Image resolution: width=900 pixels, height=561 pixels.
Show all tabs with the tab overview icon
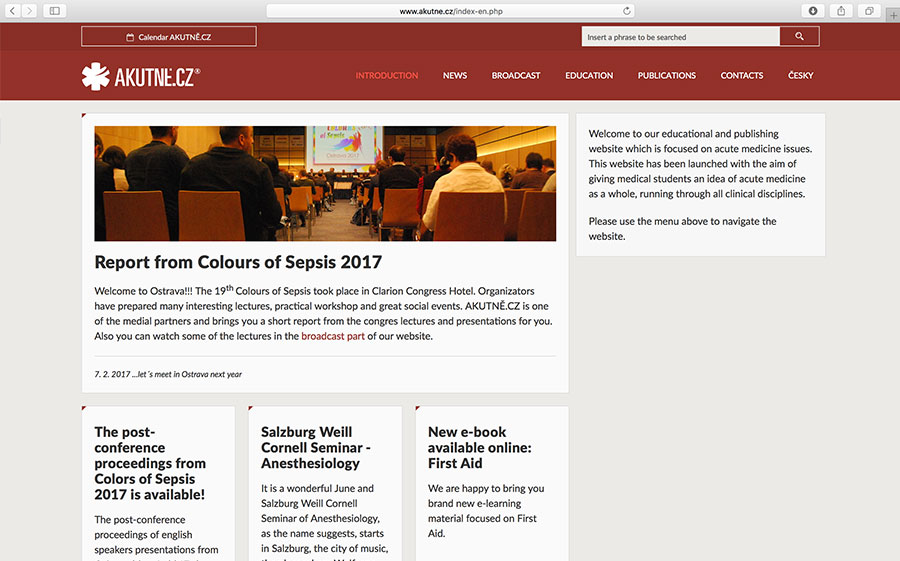point(869,10)
